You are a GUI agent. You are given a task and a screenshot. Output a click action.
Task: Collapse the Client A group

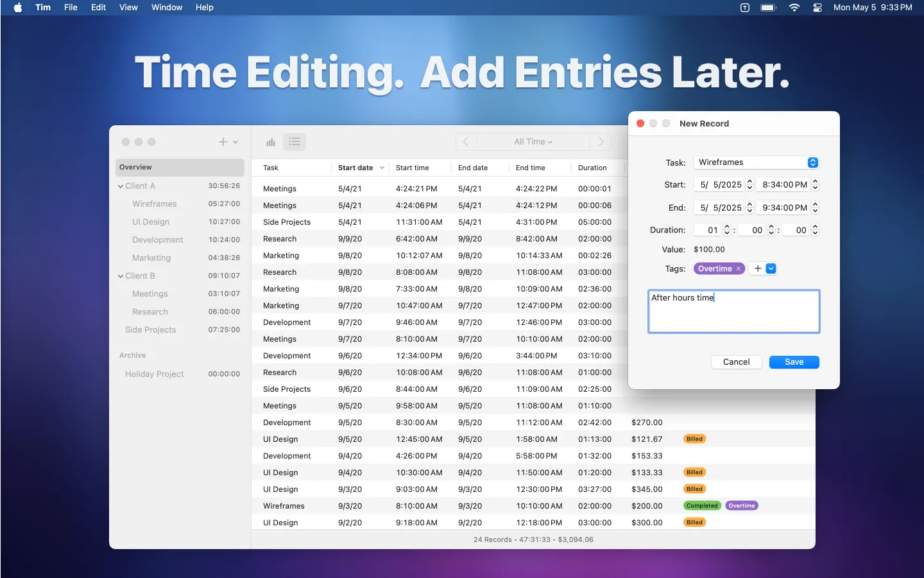click(121, 186)
